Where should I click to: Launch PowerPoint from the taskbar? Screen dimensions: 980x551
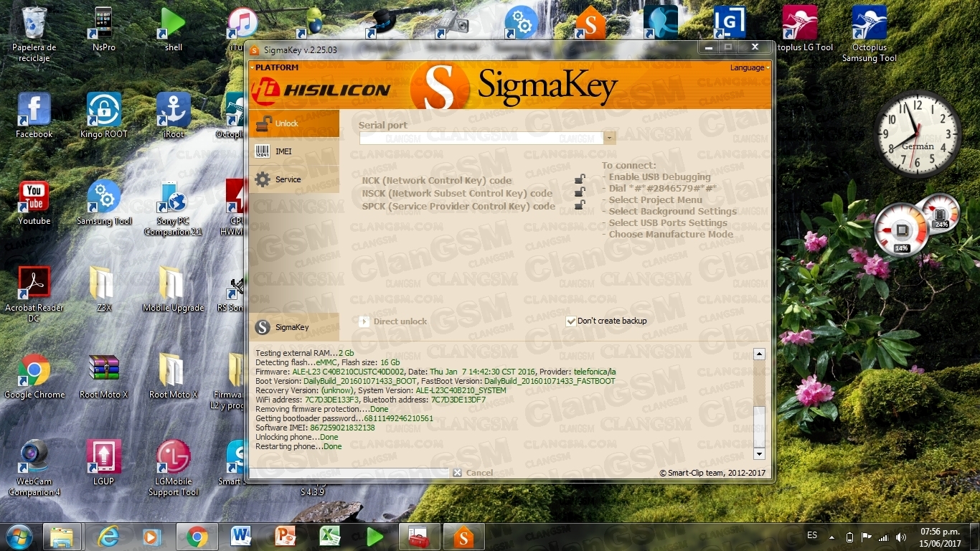pyautogui.click(x=286, y=537)
